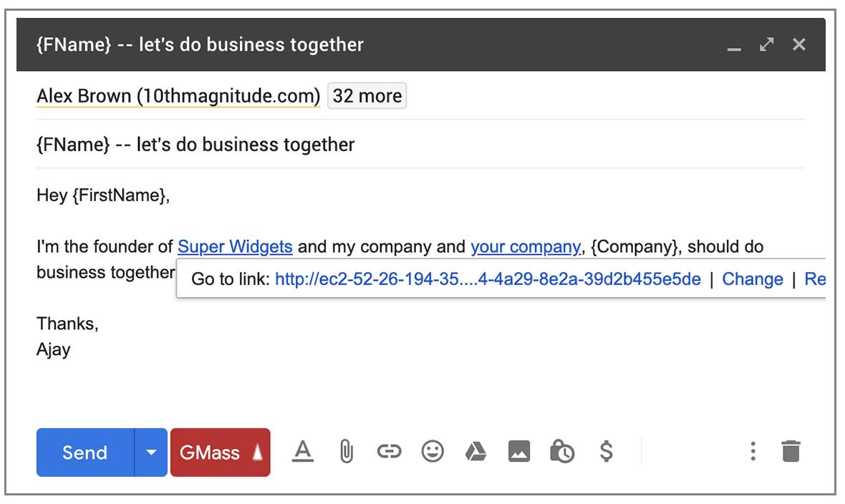
Task: Select Change in the link popup
Action: point(753,279)
